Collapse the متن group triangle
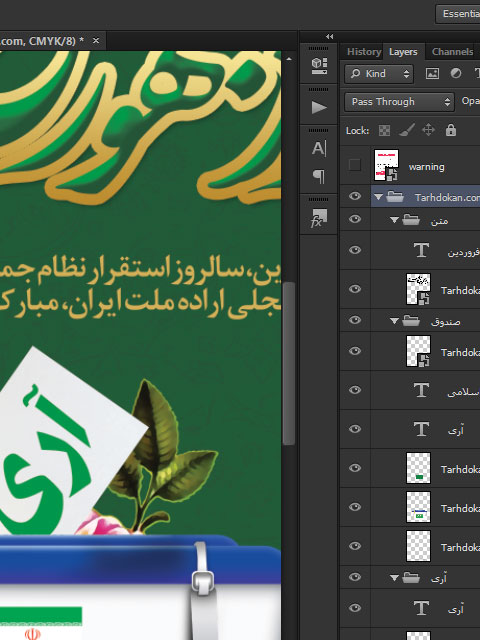 394,220
